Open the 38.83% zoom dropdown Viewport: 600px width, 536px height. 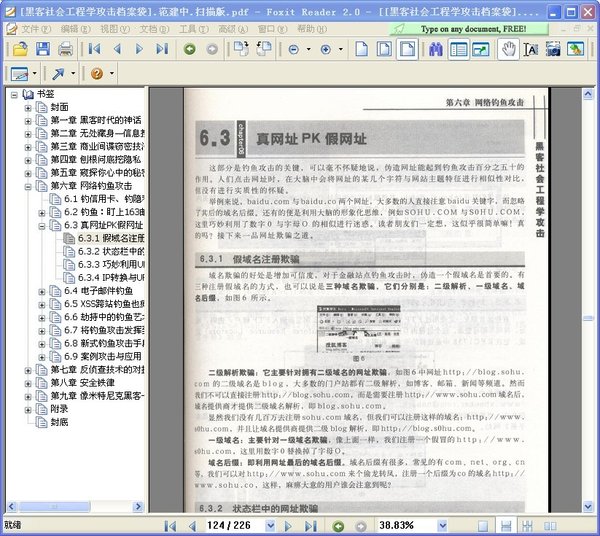(x=442, y=526)
